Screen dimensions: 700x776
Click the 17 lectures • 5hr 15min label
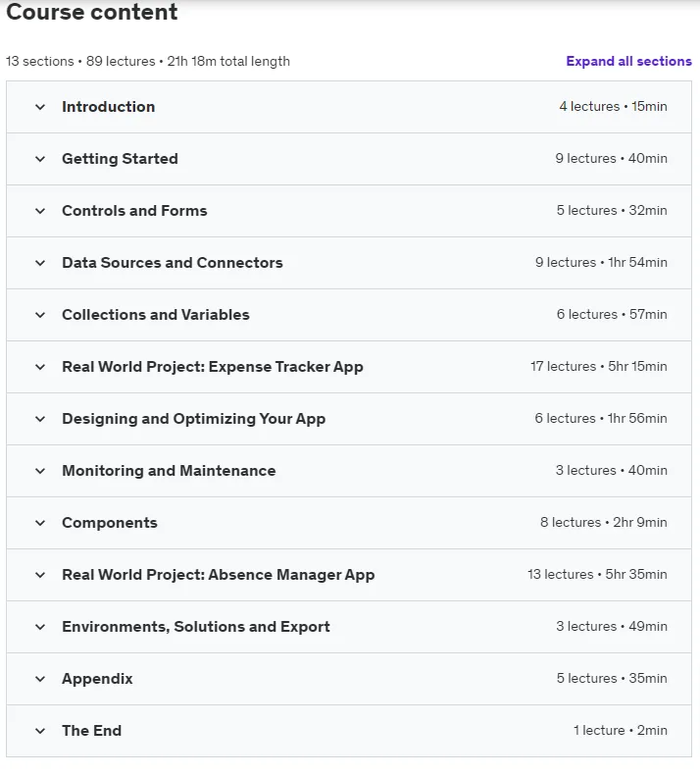point(599,366)
